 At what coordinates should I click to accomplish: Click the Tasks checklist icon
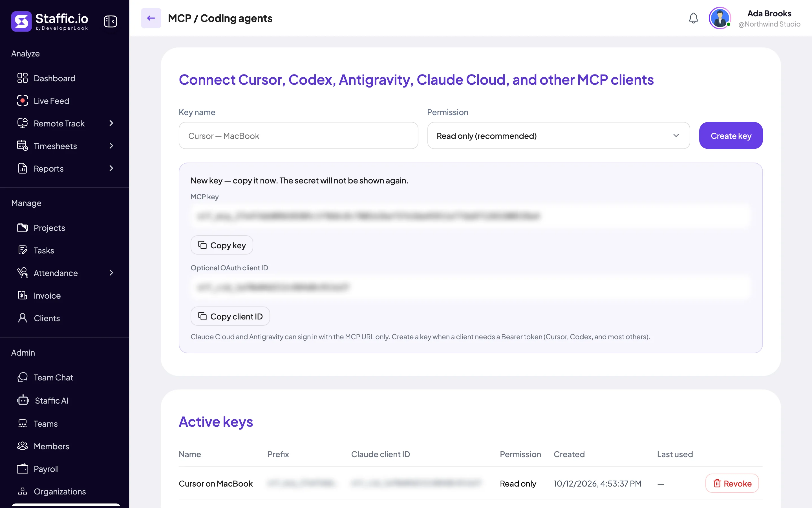tap(23, 250)
